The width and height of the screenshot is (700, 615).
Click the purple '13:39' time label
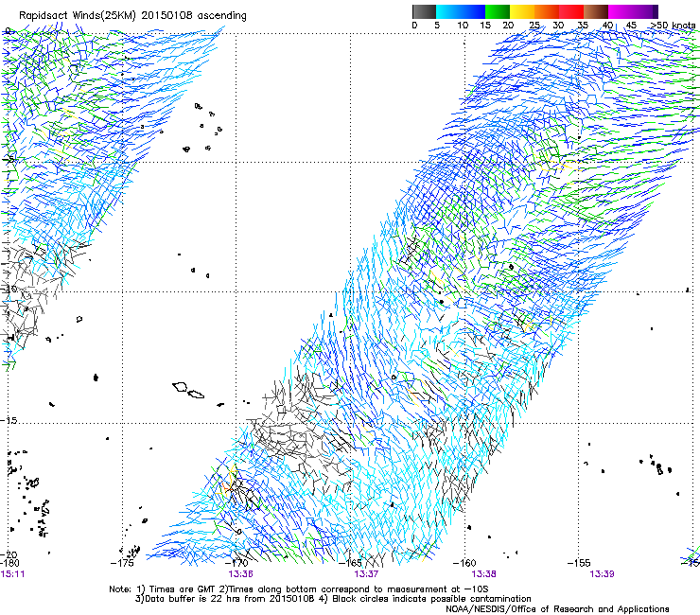point(602,574)
